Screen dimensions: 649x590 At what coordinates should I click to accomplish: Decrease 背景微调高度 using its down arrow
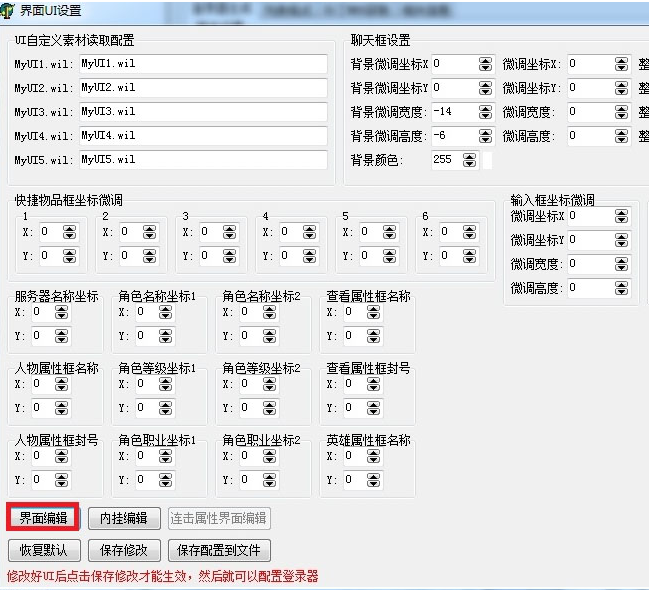pos(485,140)
